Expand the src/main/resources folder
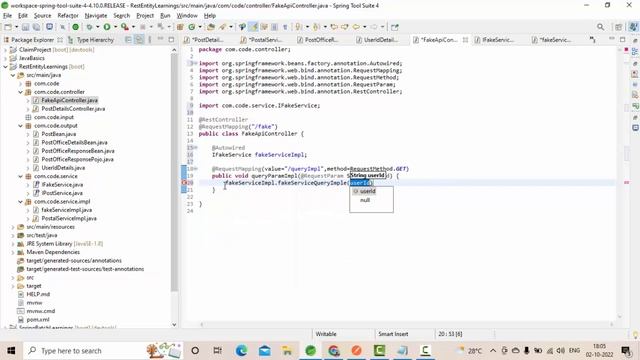This screenshot has width=640, height=360. pos(13,227)
